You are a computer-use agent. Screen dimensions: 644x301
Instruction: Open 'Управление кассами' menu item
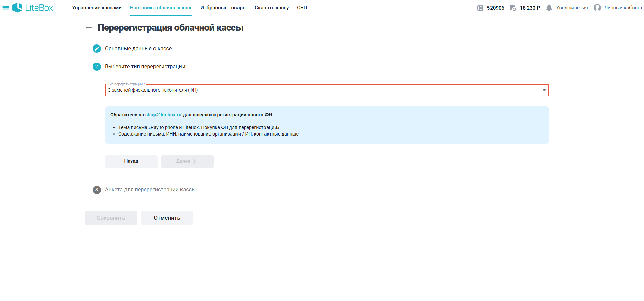[97, 8]
